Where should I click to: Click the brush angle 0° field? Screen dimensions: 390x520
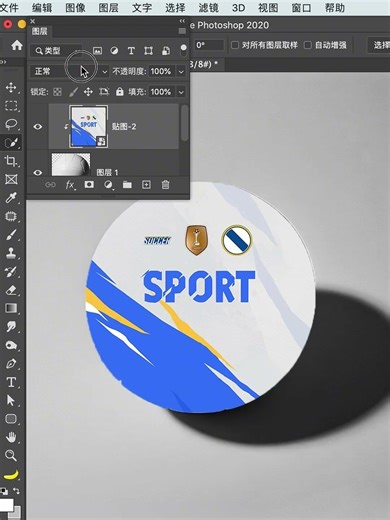pos(209,45)
